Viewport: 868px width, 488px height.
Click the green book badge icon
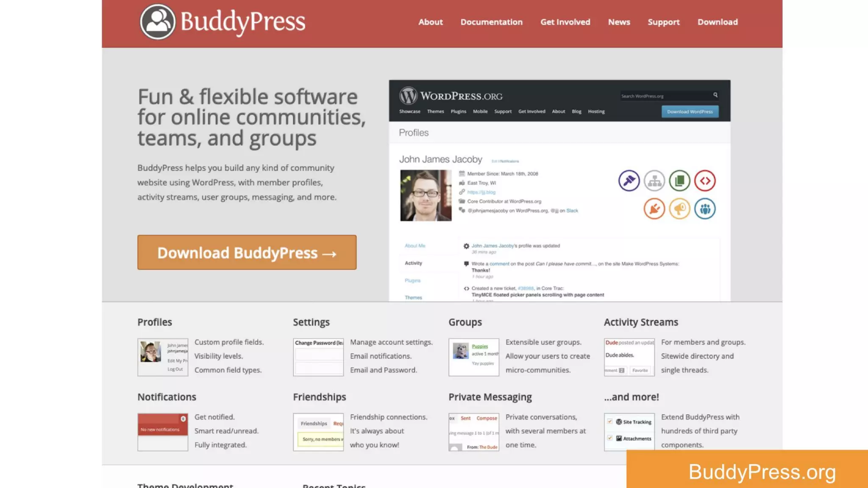tap(679, 181)
